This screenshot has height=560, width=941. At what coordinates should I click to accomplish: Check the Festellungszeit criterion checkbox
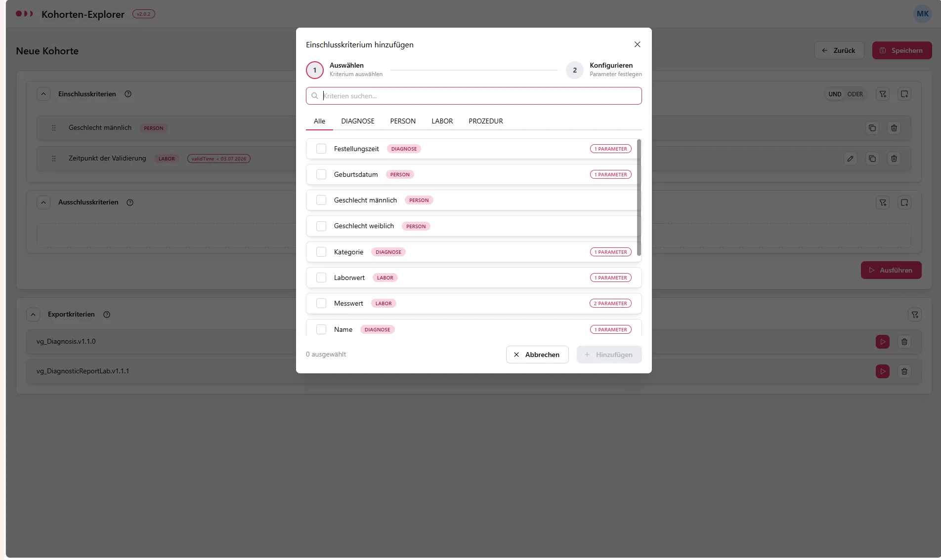pyautogui.click(x=321, y=149)
